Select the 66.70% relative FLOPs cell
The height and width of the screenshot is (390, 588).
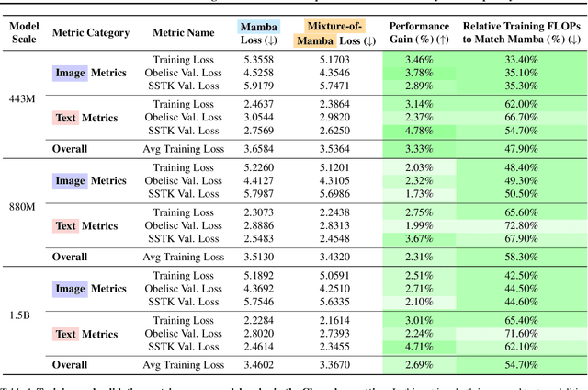click(521, 118)
